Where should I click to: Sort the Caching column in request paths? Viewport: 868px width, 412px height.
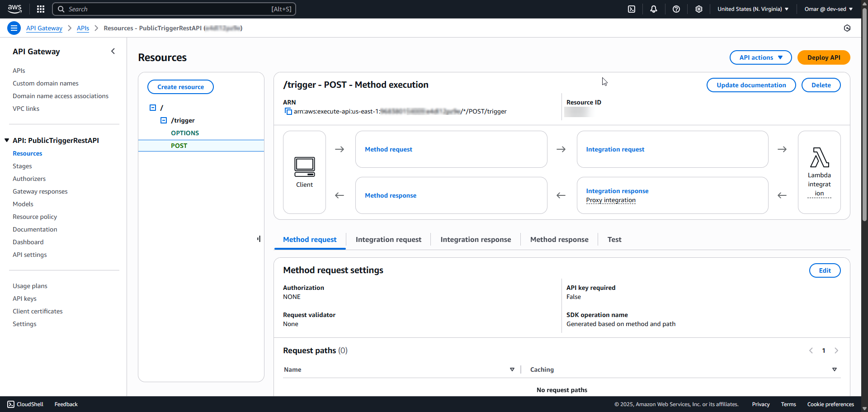835,369
